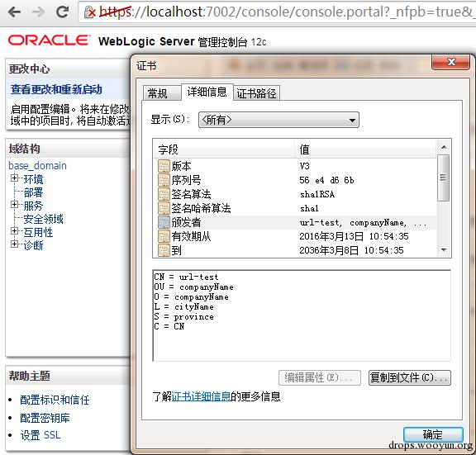The image size is (476, 455).
Task: Expand the 诊断 tree node
Action: (x=14, y=244)
